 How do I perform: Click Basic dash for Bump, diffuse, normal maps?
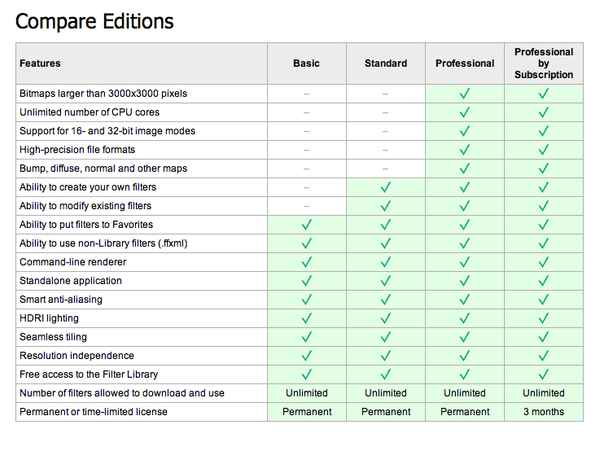coord(307,169)
